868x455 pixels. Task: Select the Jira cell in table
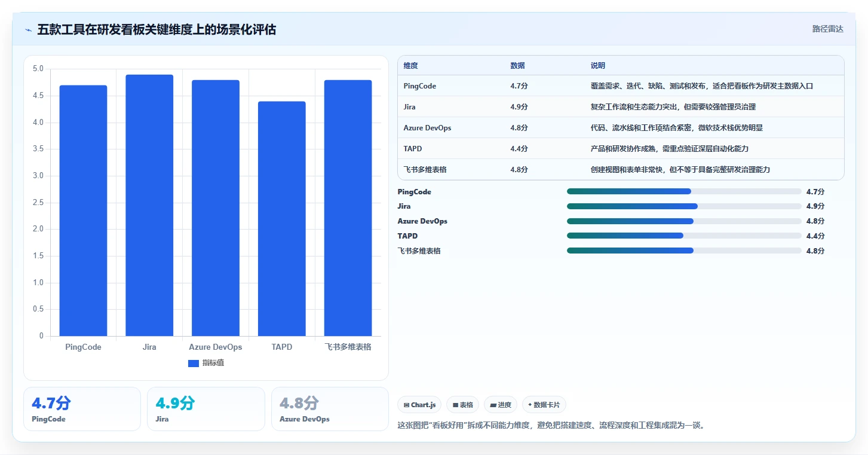click(409, 107)
